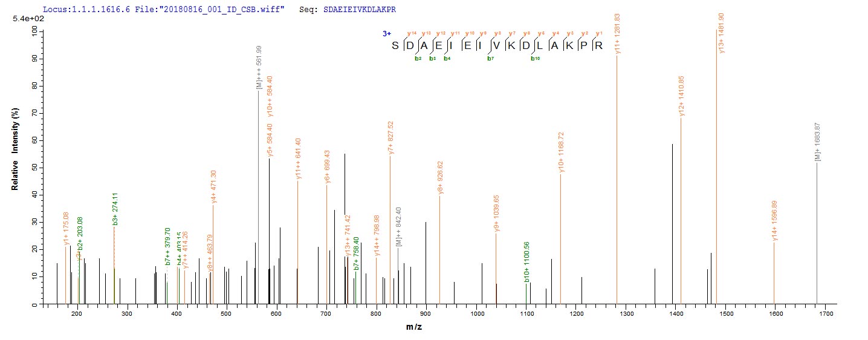Select the green b10+ 1100.56 ion label
The width and height of the screenshot is (868, 340).
point(527,262)
